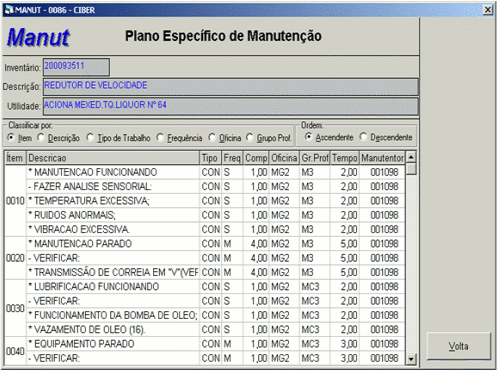Screen dimensions: 499x373
Task: Select item cell 0020
Action: 15,258
